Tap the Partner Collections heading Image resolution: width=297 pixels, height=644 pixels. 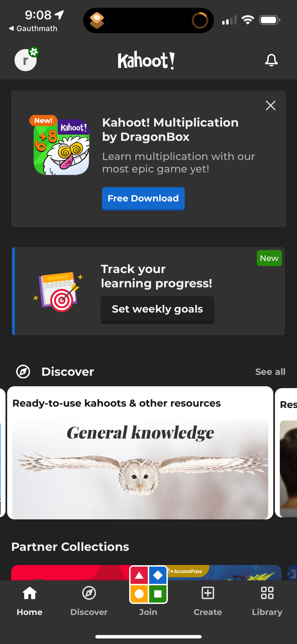pos(70,547)
